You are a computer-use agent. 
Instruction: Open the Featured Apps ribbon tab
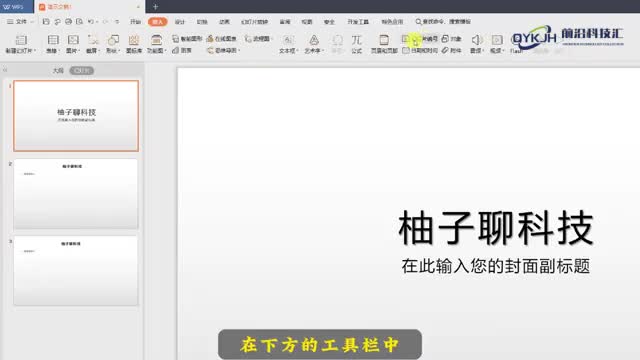(x=392, y=22)
